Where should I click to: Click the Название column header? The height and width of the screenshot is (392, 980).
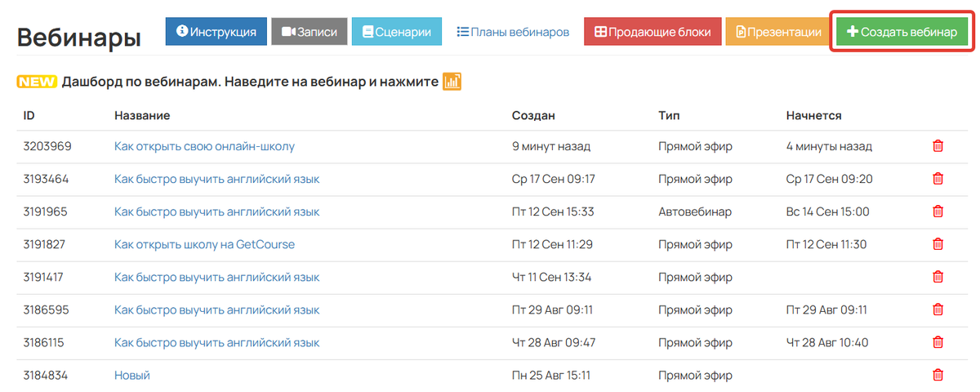pos(142,115)
